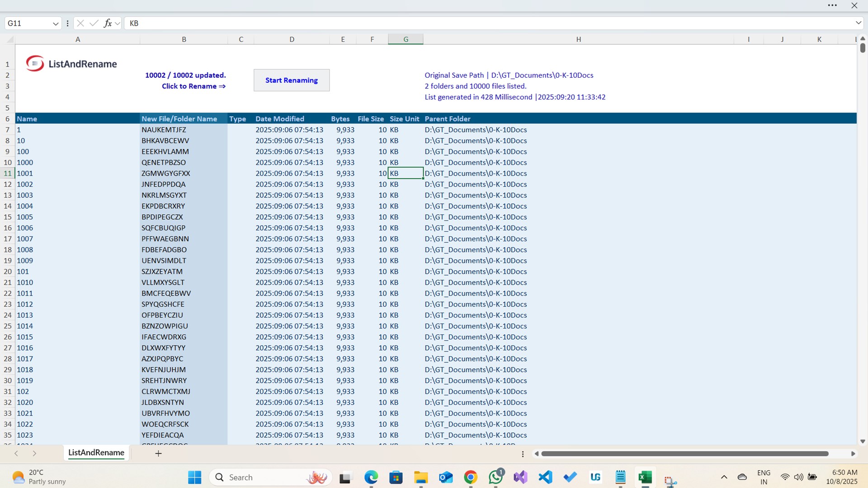Click the vertical scrollbar down arrow

point(863,441)
